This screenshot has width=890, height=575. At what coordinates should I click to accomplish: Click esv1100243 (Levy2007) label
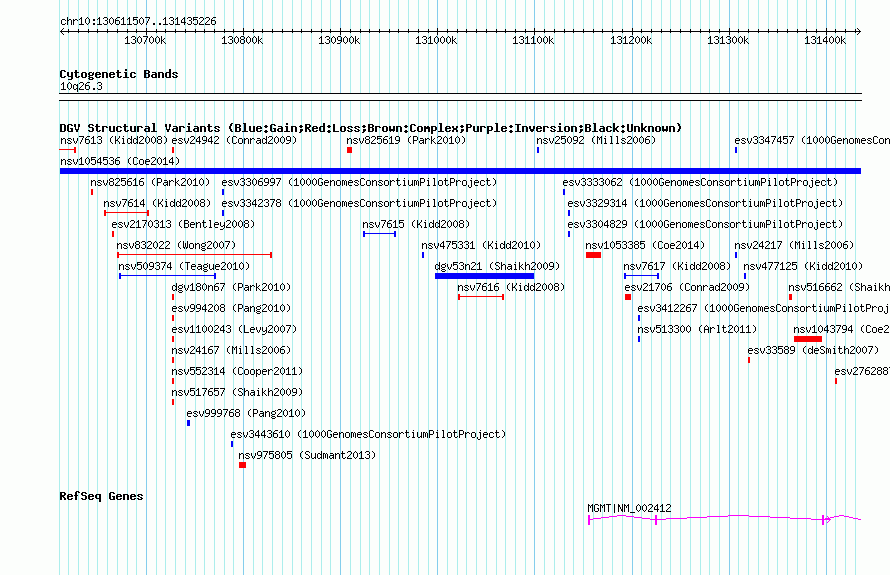coord(234,329)
